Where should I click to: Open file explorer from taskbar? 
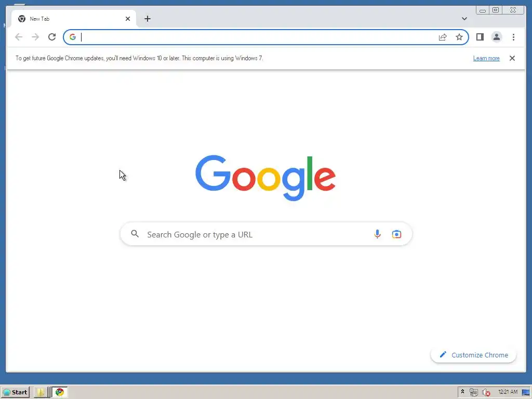click(41, 392)
